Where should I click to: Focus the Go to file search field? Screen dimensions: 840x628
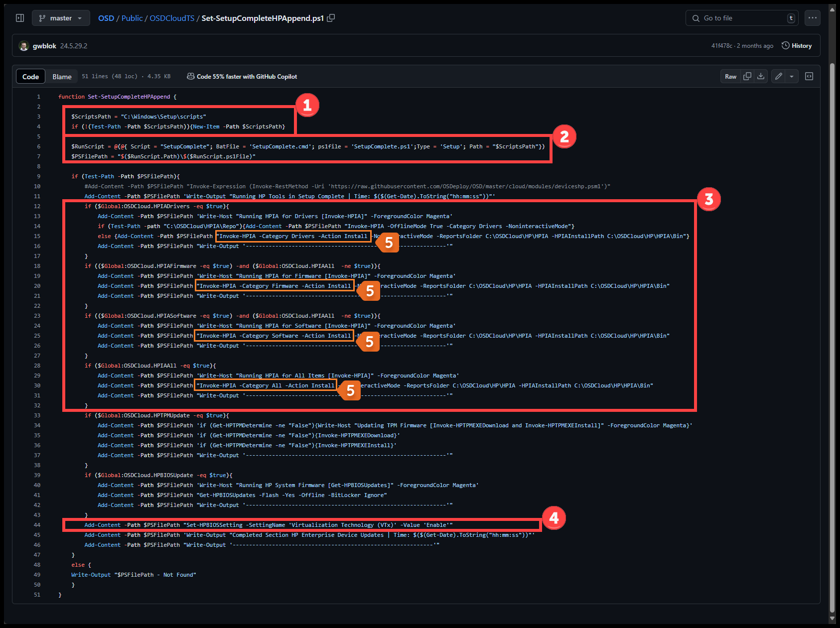[737, 18]
